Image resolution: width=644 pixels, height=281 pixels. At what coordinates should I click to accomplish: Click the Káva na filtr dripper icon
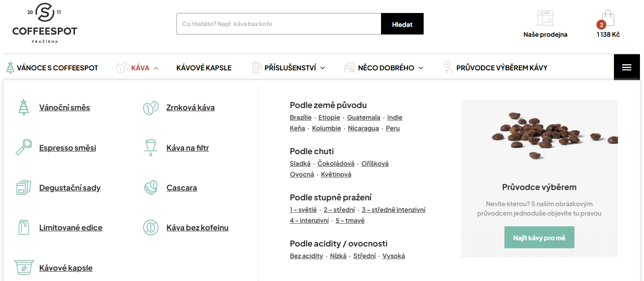[x=150, y=147]
